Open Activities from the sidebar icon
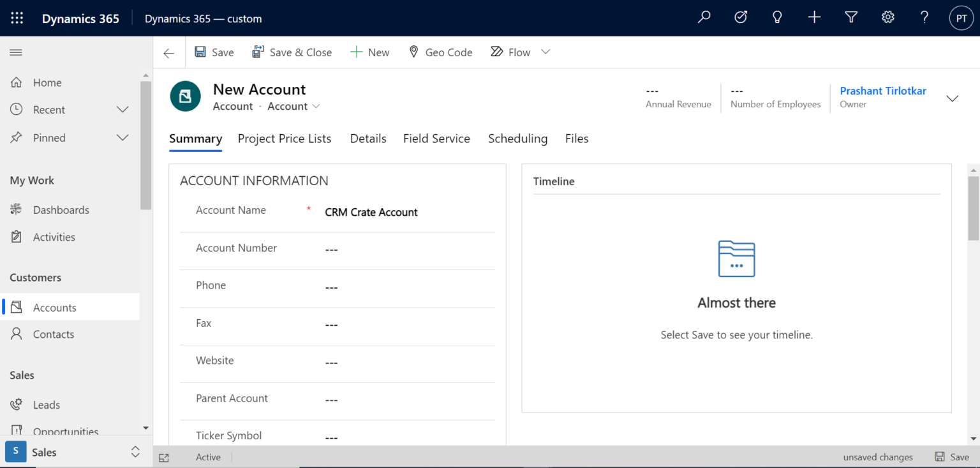This screenshot has height=468, width=980. coord(15,237)
